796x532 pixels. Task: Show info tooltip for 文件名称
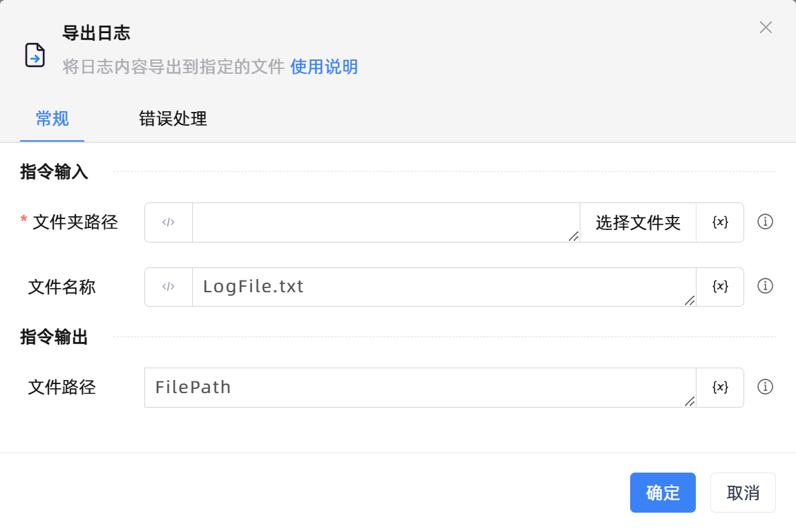pos(765,286)
